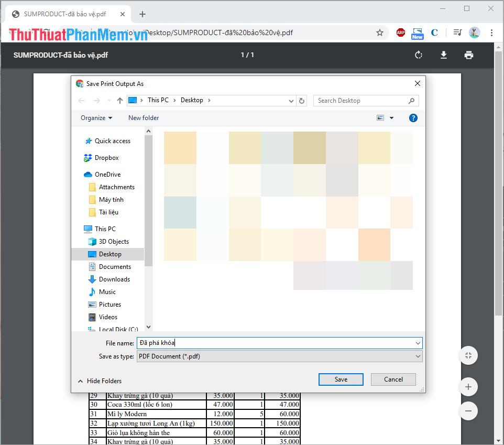504x445 pixels.
Task: Select OneDrive in the navigation pane
Action: pyautogui.click(x=103, y=174)
